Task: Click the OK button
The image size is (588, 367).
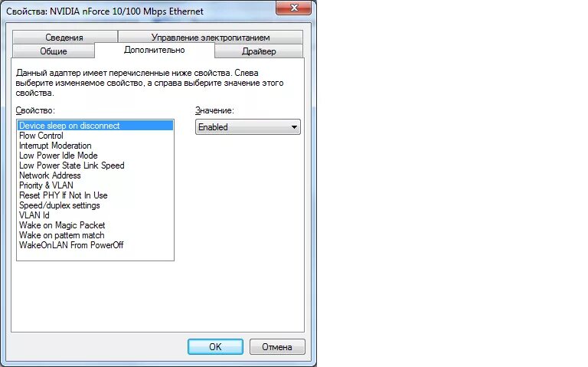Action: coord(215,347)
